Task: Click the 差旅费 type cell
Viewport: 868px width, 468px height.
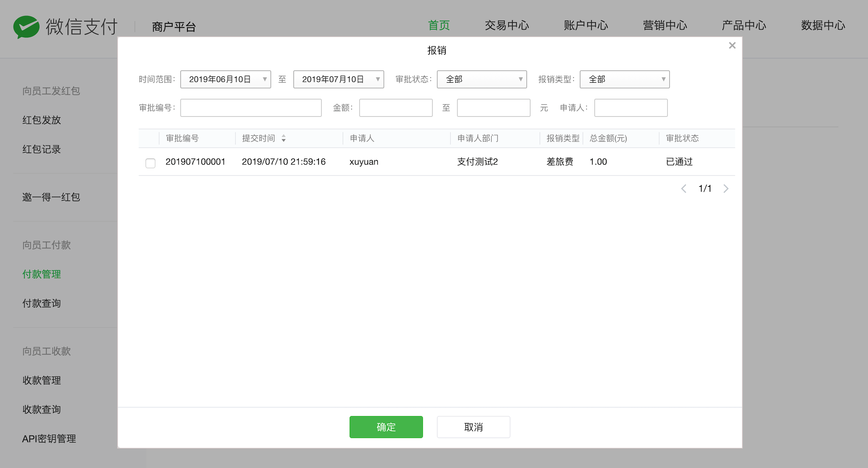Action: [x=560, y=162]
